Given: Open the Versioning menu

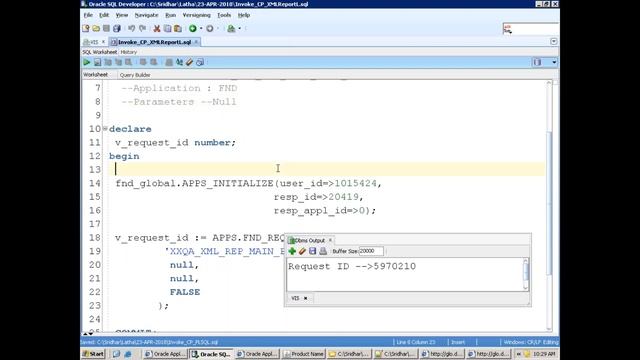Looking at the screenshot, I should pos(197,15).
